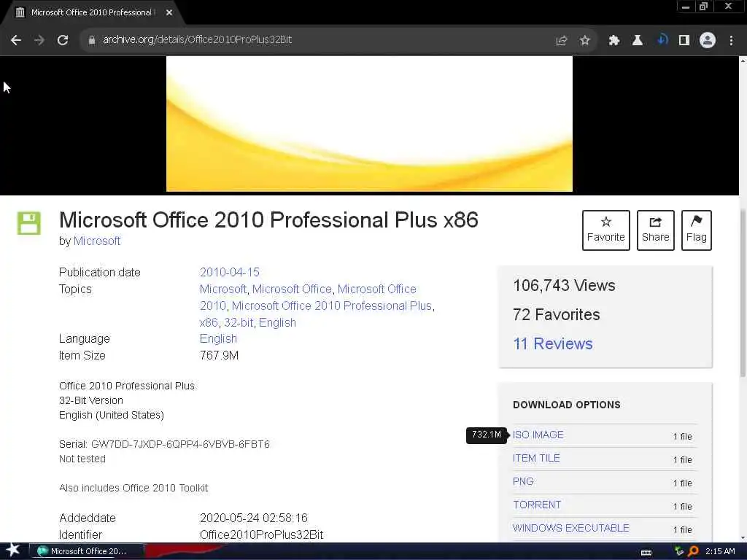Click the page vertical scrollbar thumb
747x560 pixels.
click(x=743, y=293)
